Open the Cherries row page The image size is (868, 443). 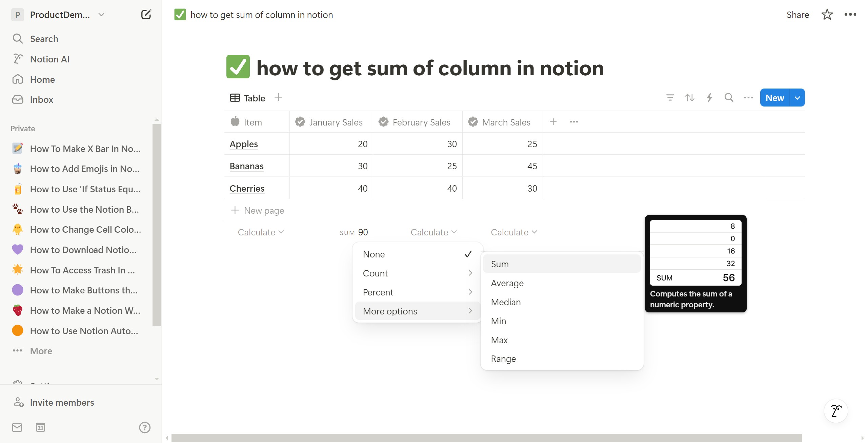click(247, 189)
